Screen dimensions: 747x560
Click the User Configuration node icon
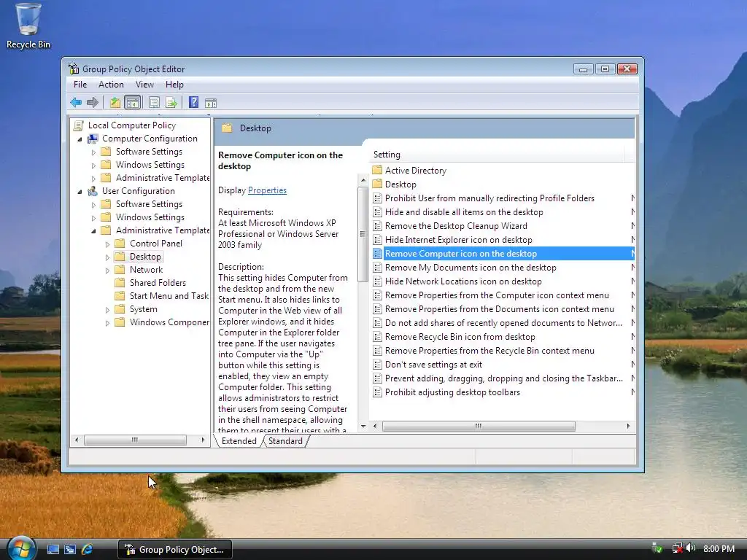click(x=93, y=191)
